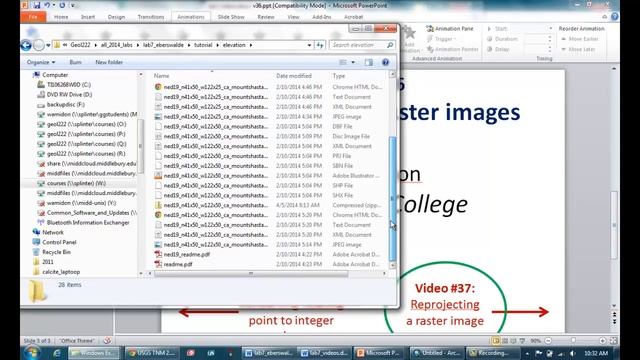
Task: Click the Refresh button beside address bar
Action: [x=320, y=45]
